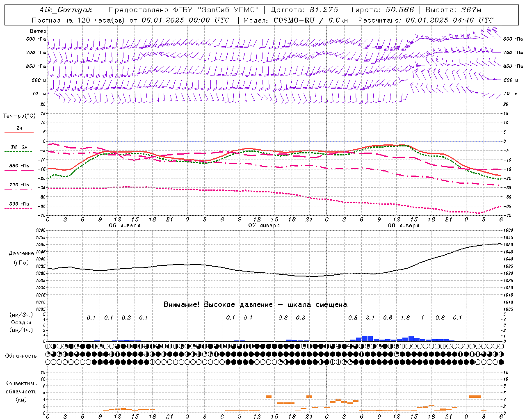
Task: Click the date label 07 января
Action: (264, 226)
